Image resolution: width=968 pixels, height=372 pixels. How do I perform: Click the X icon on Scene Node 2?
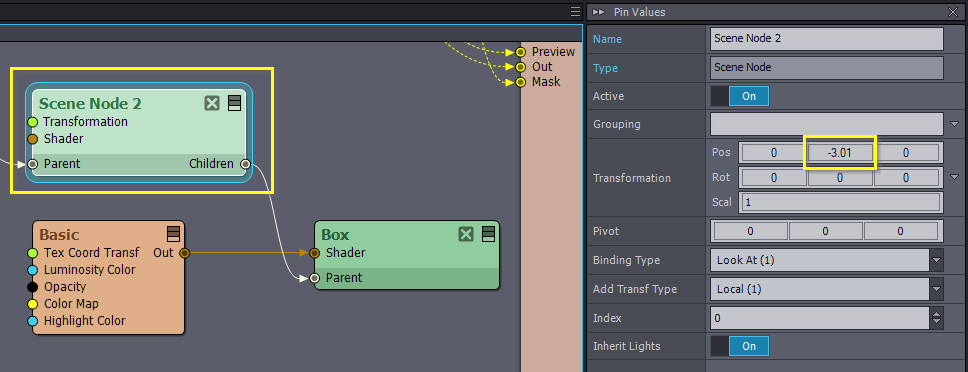[x=212, y=103]
